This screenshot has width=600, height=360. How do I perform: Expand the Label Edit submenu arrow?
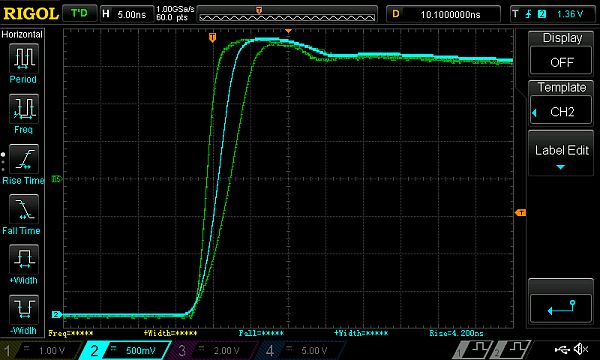click(561, 167)
